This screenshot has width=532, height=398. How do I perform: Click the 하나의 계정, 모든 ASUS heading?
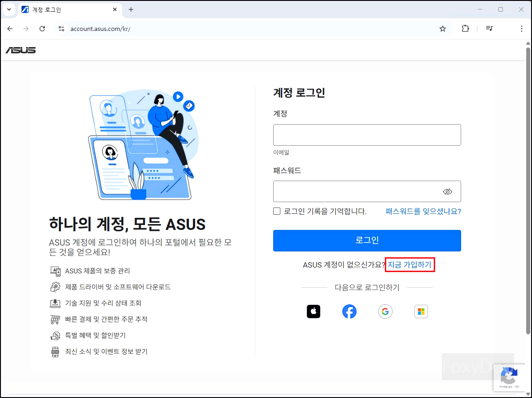[127, 224]
